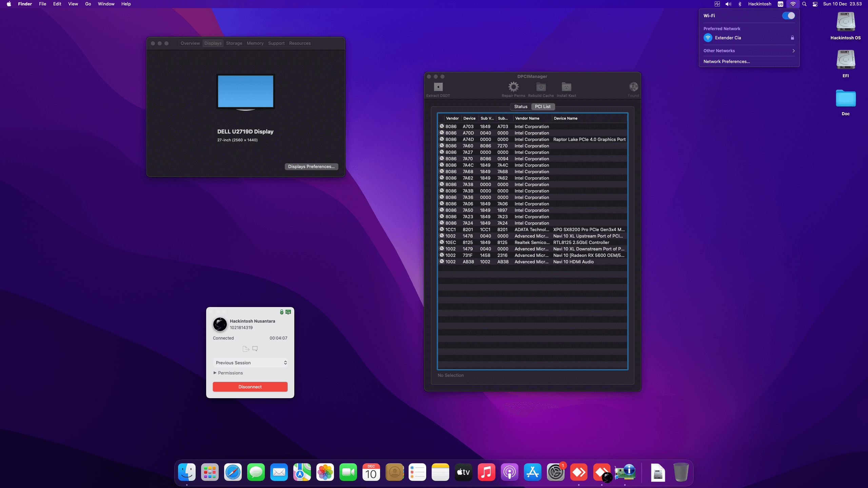Open Control Center in the menu bar
This screenshot has height=488, width=868.
815,4
